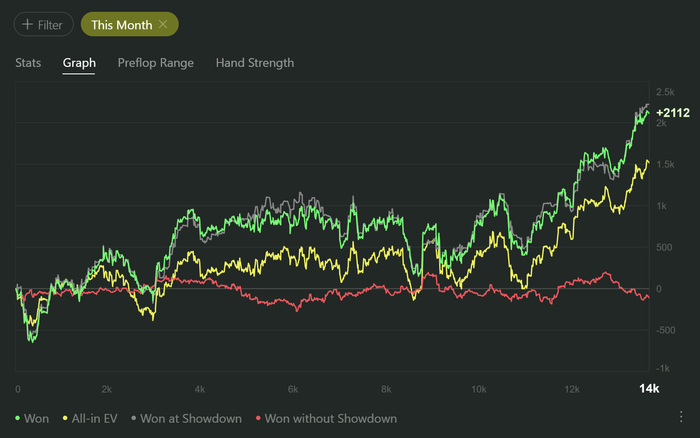Open the three-dot options menu

pos(681,417)
